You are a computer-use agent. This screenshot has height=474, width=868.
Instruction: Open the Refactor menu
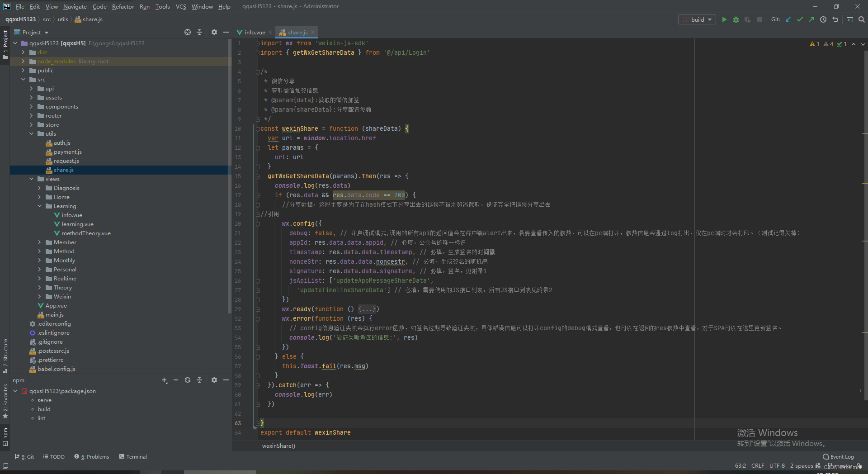point(123,6)
